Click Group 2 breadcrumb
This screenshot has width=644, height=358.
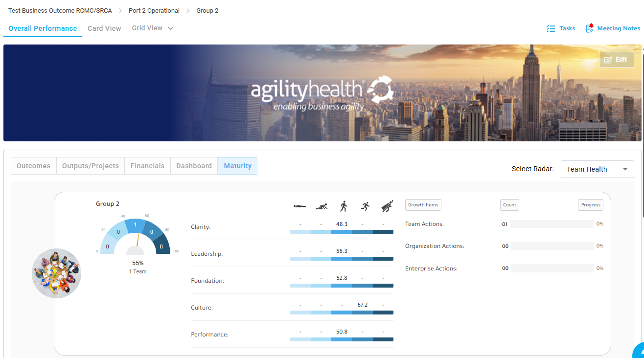pyautogui.click(x=207, y=11)
